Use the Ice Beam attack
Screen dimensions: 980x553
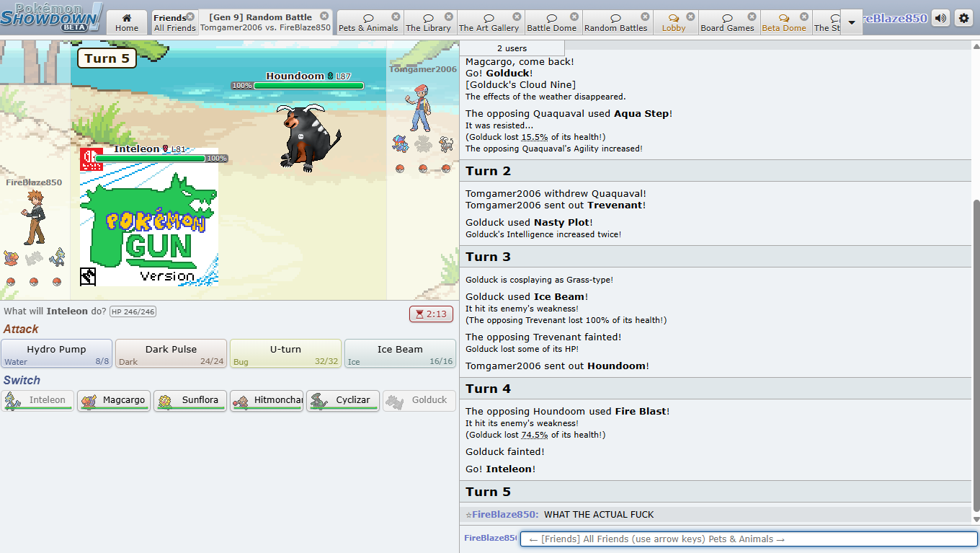pos(400,353)
